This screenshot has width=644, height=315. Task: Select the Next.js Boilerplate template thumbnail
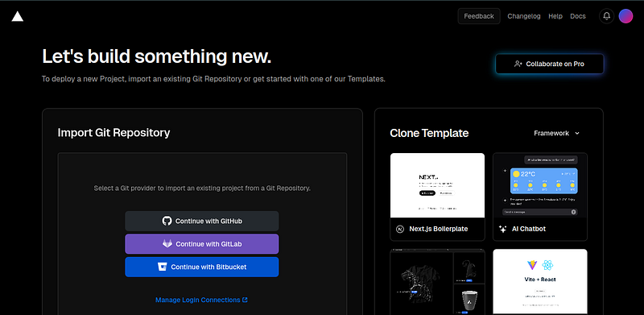click(437, 185)
